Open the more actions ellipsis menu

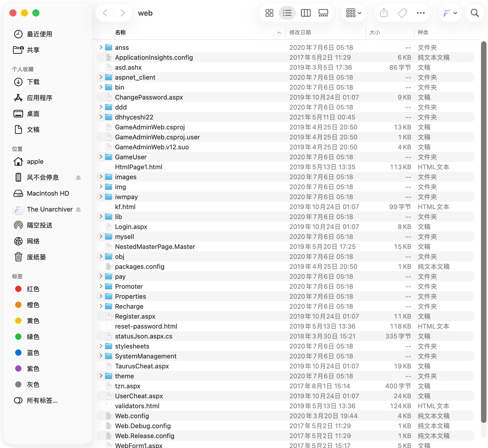pos(421,13)
